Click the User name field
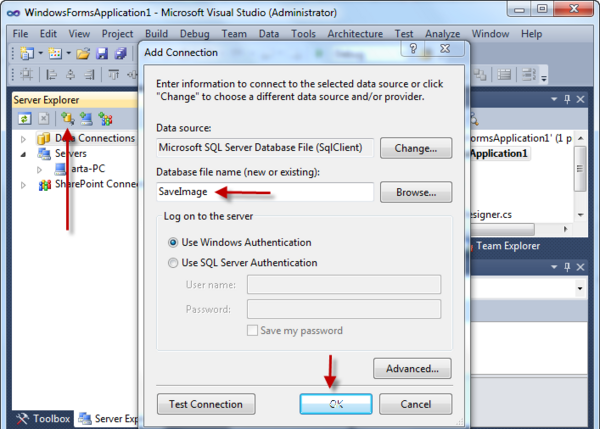Viewport: 600px width, 429px height. point(344,284)
